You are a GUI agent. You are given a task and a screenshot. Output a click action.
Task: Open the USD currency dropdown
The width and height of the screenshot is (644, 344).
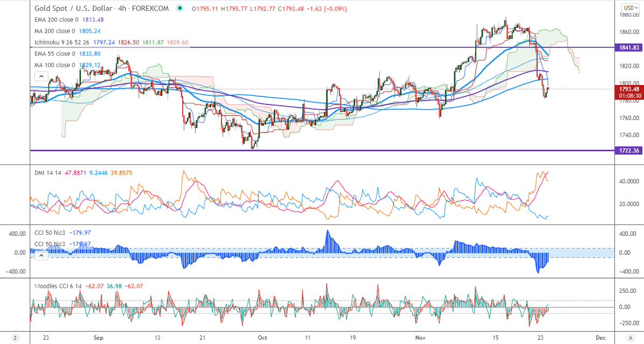point(631,8)
